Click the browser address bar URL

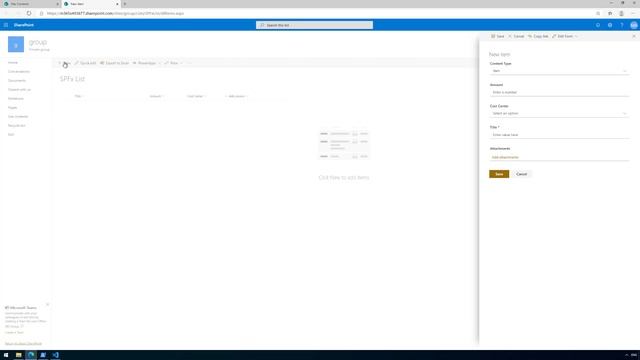(x=116, y=13)
